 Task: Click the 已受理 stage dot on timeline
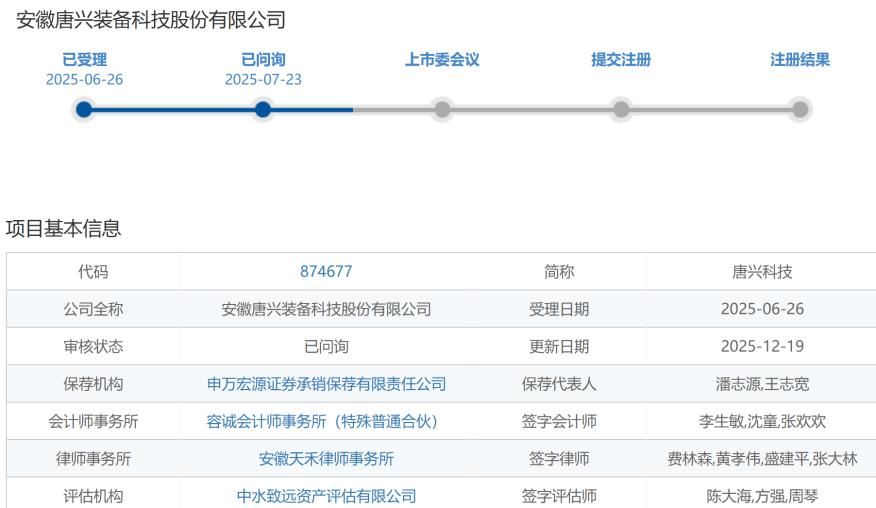[84, 109]
